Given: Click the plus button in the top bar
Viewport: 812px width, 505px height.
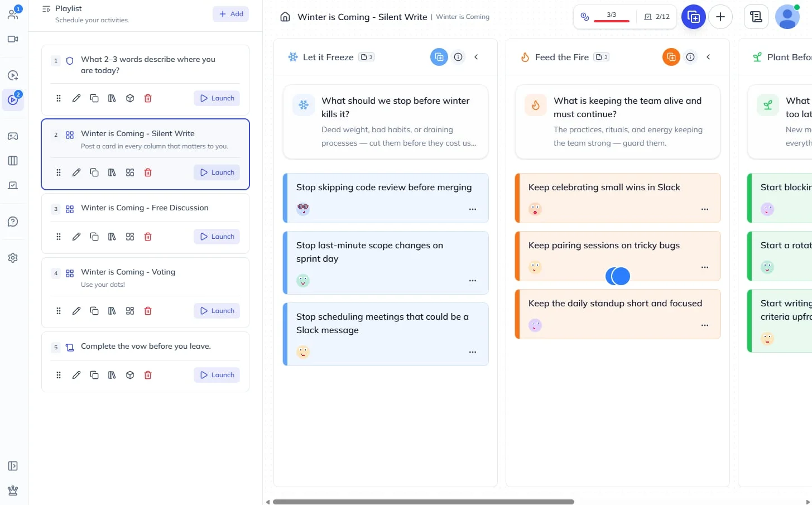Looking at the screenshot, I should tap(720, 17).
